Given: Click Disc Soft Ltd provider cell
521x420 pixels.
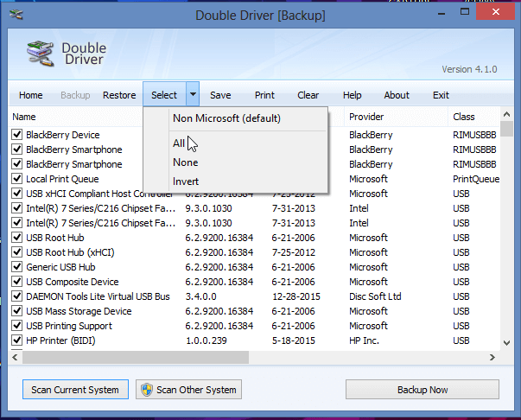Looking at the screenshot, I should [375, 296].
